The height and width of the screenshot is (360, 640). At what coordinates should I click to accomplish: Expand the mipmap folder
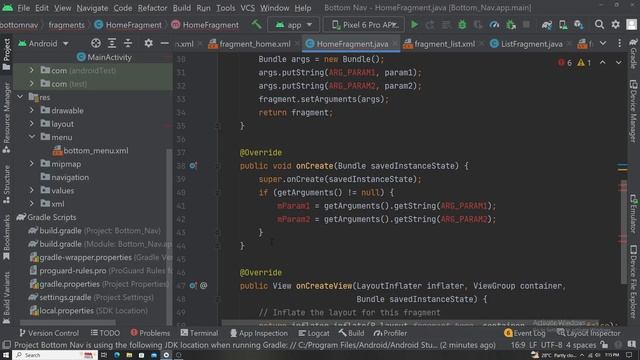(x=31, y=164)
